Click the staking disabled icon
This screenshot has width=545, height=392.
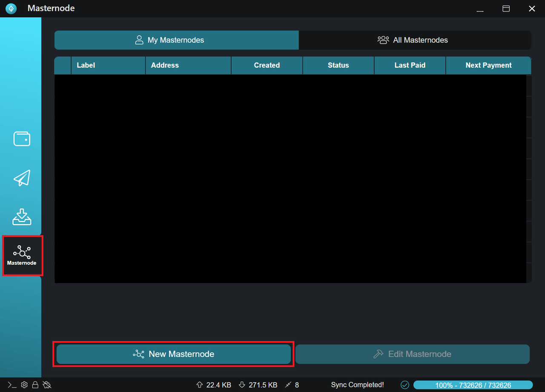47,385
